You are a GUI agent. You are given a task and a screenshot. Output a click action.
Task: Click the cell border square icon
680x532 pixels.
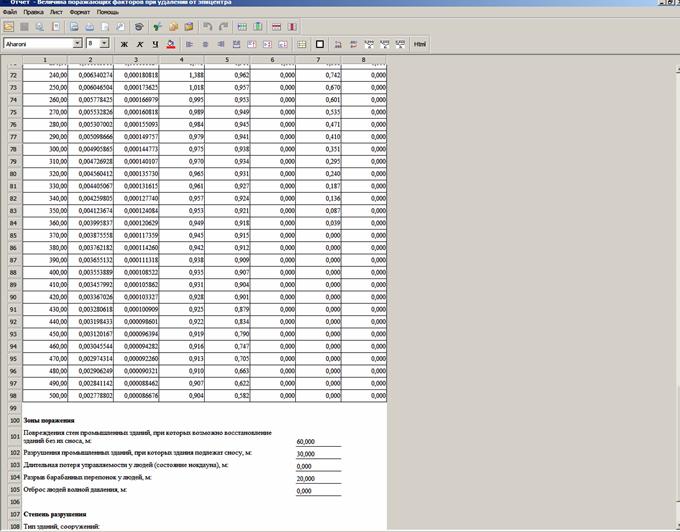[320, 44]
